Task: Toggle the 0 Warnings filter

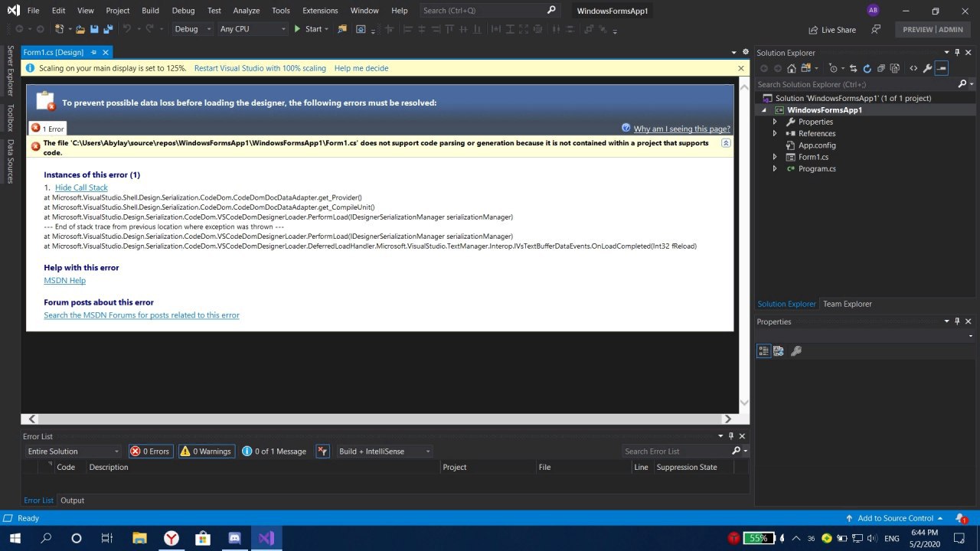Action: 206,452
